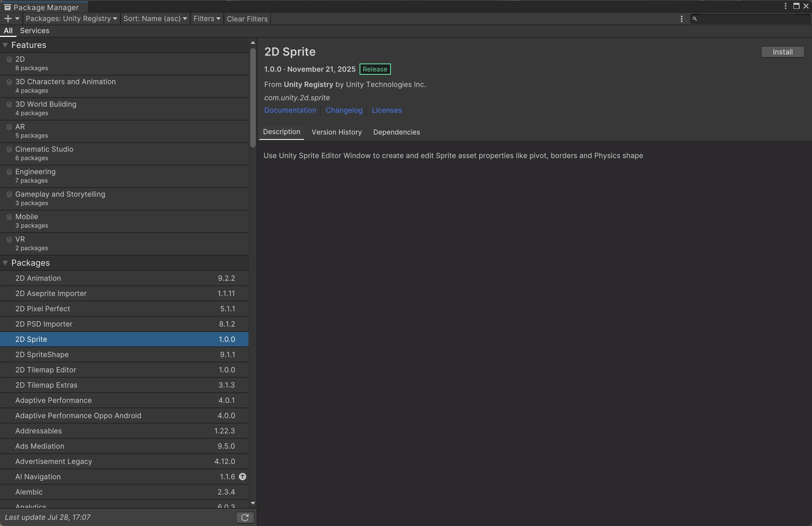The width and height of the screenshot is (812, 526).
Task: Click the com.unity.2d.sprite package ID text
Action: [x=297, y=98]
